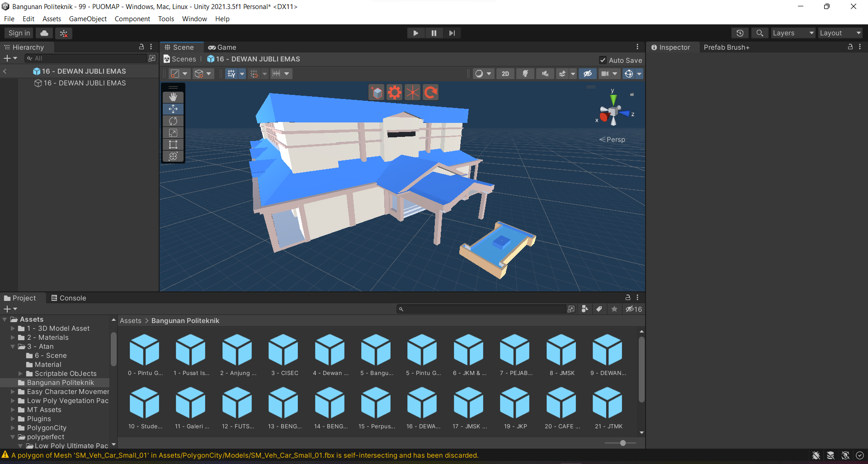This screenshot has height=464, width=868.
Task: Click the orange gear icon in scene
Action: click(x=394, y=93)
